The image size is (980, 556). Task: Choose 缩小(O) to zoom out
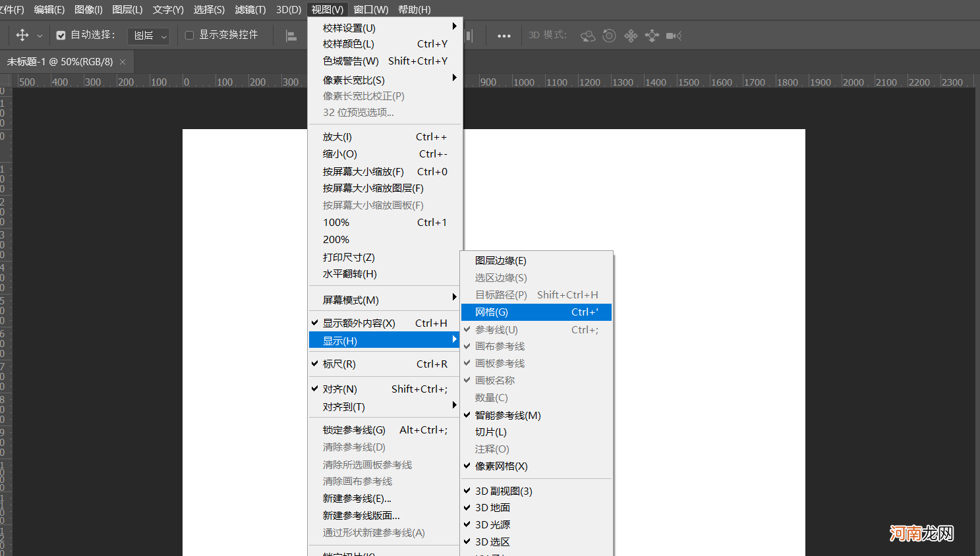click(386, 154)
